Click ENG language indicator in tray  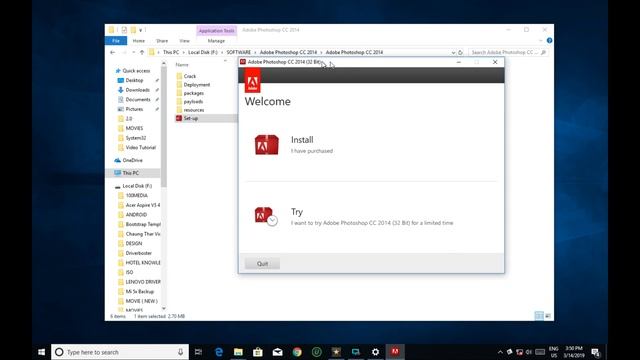point(553,352)
